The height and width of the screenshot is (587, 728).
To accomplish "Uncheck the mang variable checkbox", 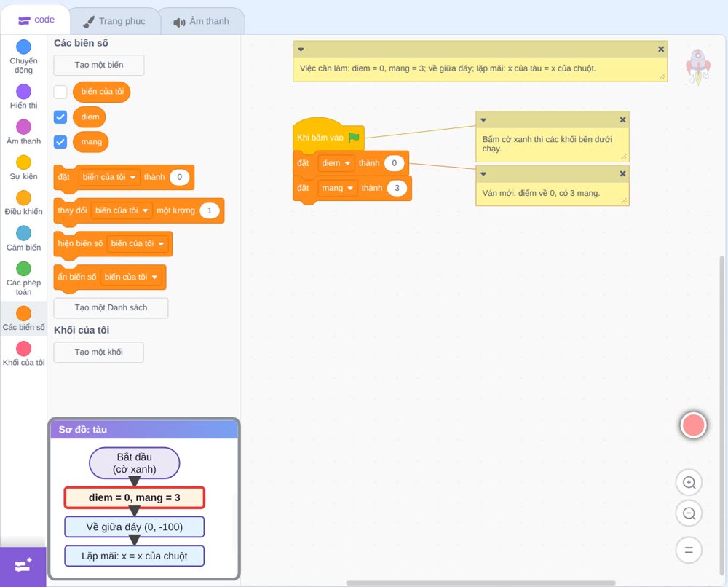I will (60, 141).
